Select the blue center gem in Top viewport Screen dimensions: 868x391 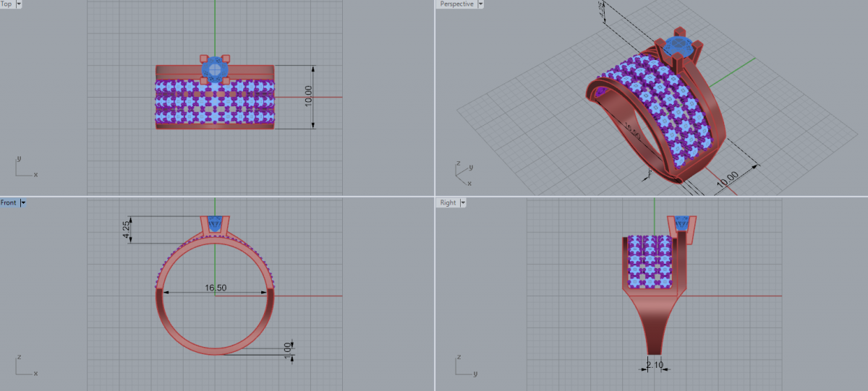pyautogui.click(x=215, y=69)
